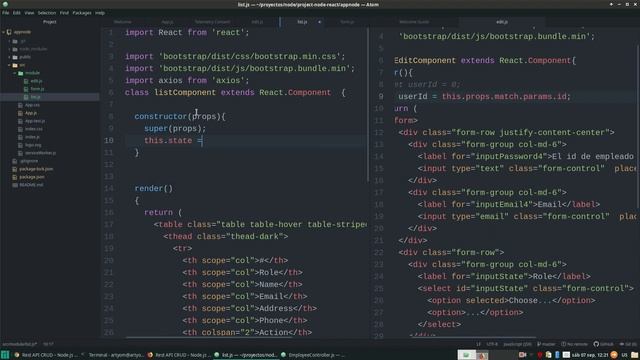Open the File menu
The image size is (640, 360).
click(6, 13)
